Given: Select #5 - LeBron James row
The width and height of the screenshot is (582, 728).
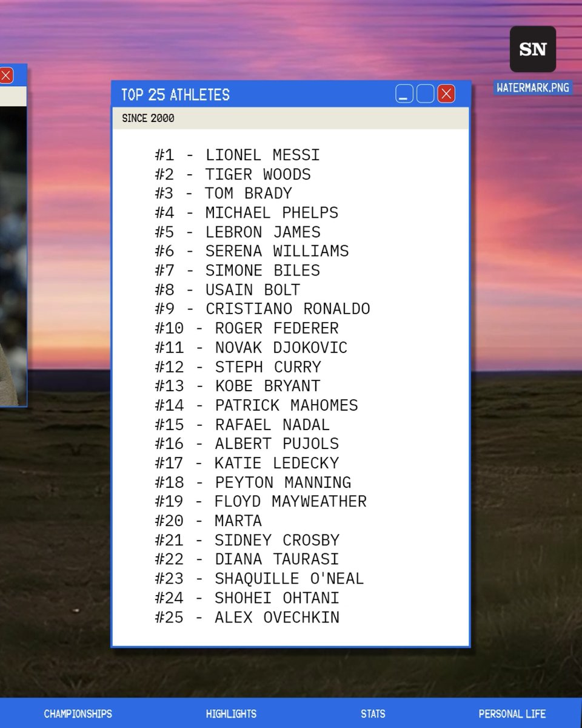Looking at the screenshot, I should coord(238,232).
